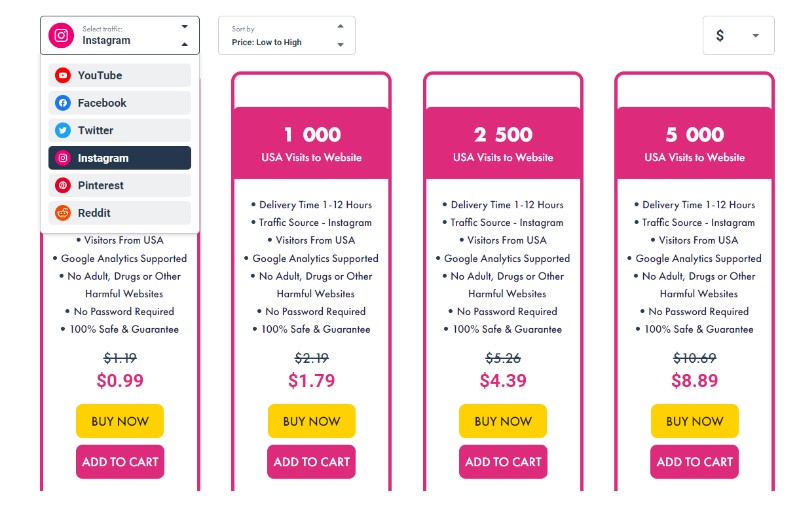The height and width of the screenshot is (510, 795).
Task: Select Facebook traffic option
Action: (x=120, y=103)
